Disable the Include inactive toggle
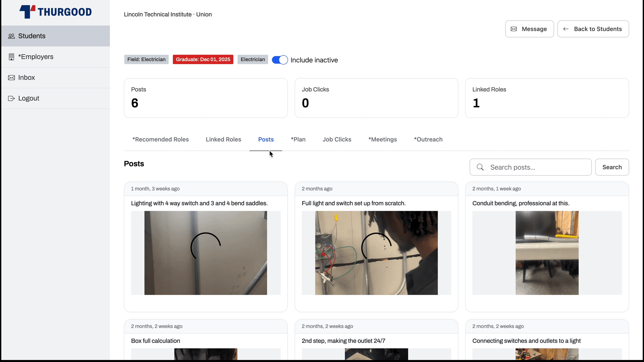 point(280,60)
